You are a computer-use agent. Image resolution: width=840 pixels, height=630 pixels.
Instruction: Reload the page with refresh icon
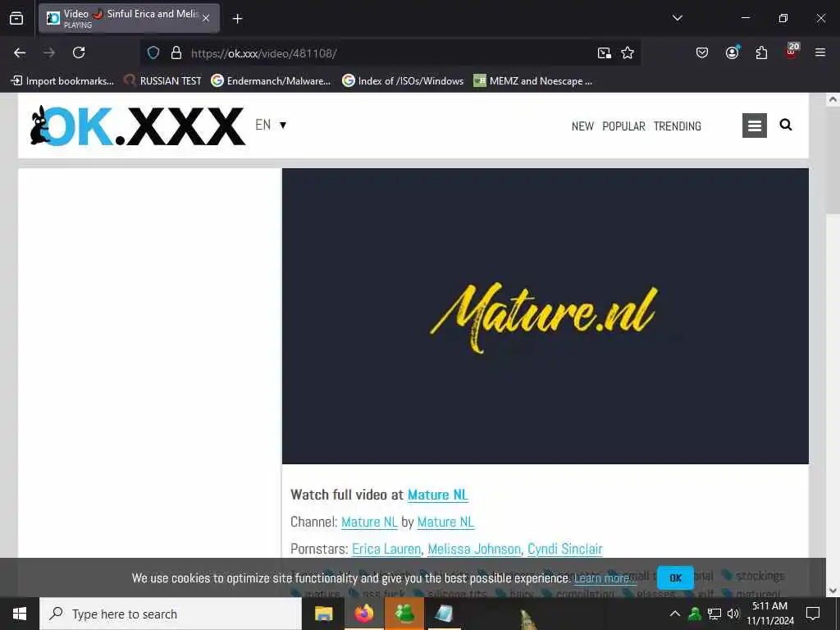click(x=79, y=52)
